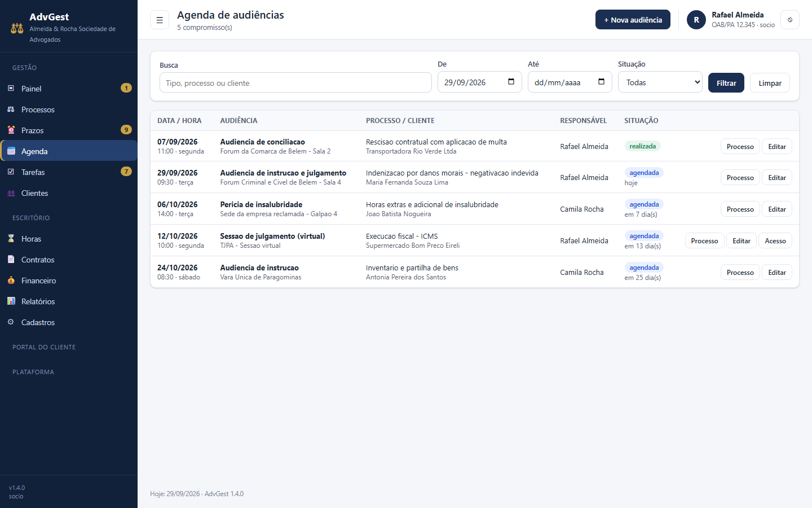Edit the Audiencia de conciliacao row
Screen dimensions: 812x508
[777, 146]
